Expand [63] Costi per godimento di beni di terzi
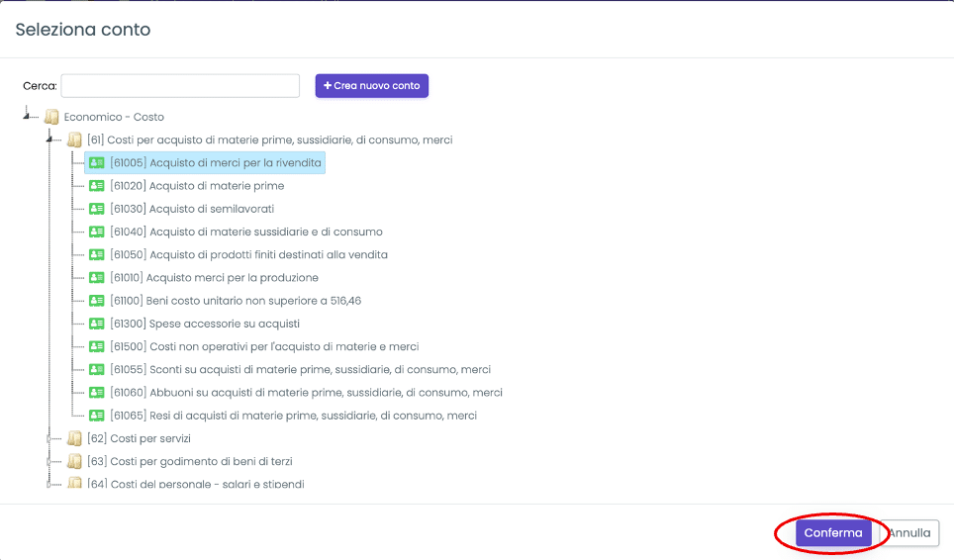The image size is (954, 560). click(x=49, y=461)
